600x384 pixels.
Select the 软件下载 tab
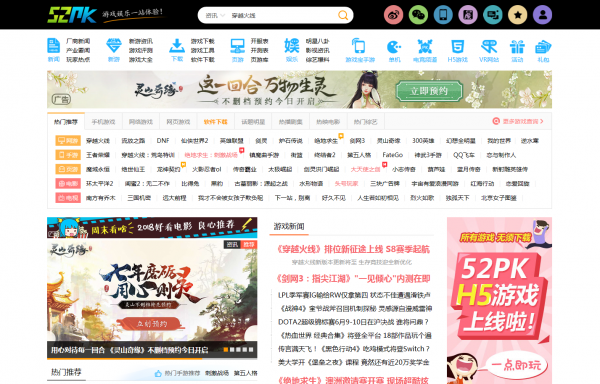215,122
